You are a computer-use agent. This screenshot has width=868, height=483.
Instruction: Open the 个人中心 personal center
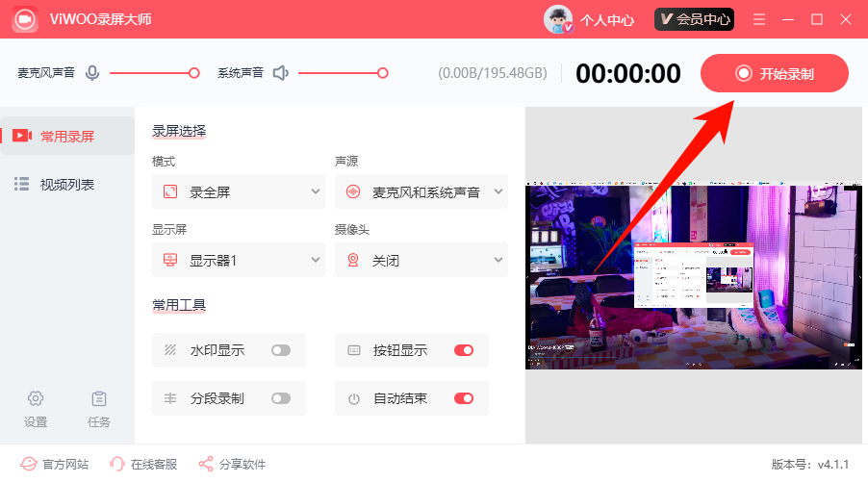click(x=606, y=20)
